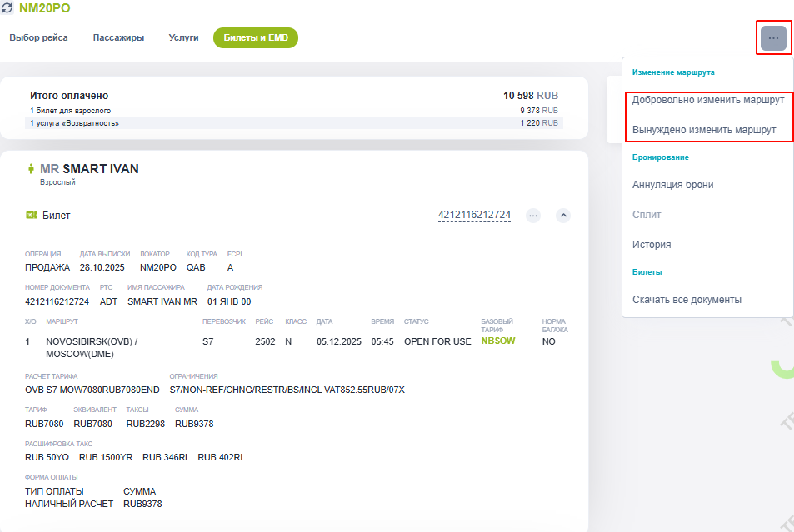Image resolution: width=794 pixels, height=532 pixels.
Task: Open the Пассажиры tab
Action: (118, 37)
